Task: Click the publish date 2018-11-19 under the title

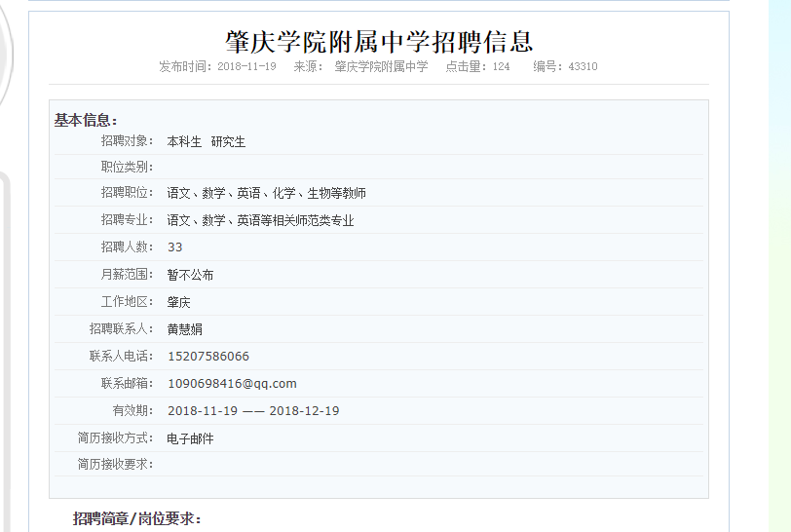Action: tap(246, 67)
